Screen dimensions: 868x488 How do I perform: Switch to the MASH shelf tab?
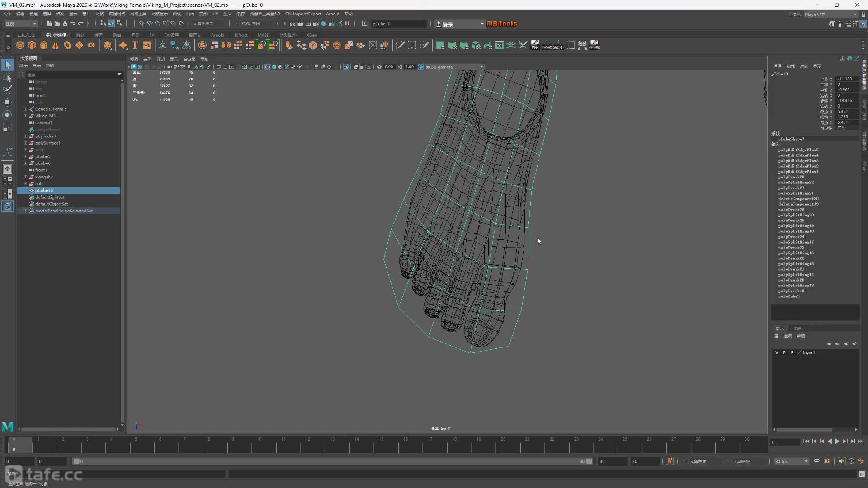tap(264, 35)
